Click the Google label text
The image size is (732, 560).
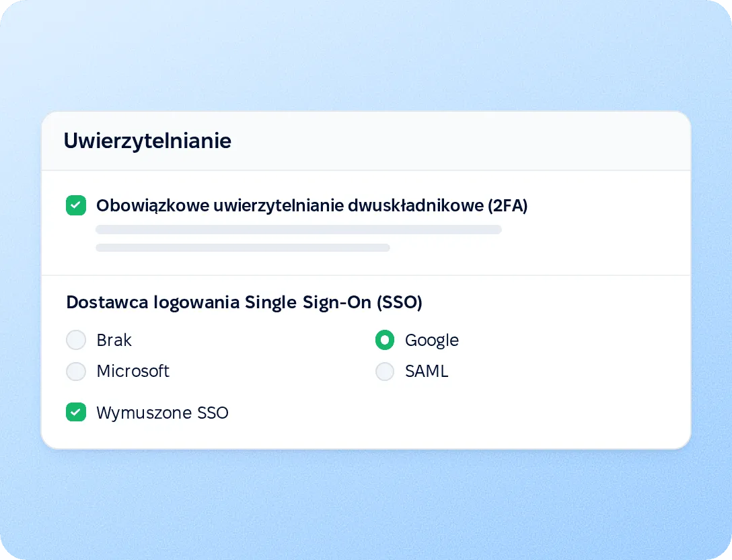point(432,341)
